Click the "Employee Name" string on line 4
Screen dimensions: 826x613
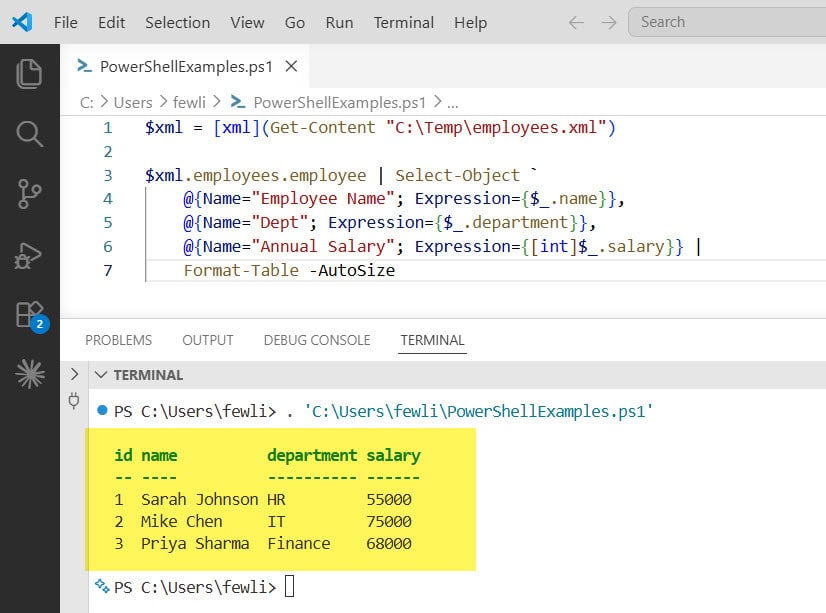click(323, 199)
